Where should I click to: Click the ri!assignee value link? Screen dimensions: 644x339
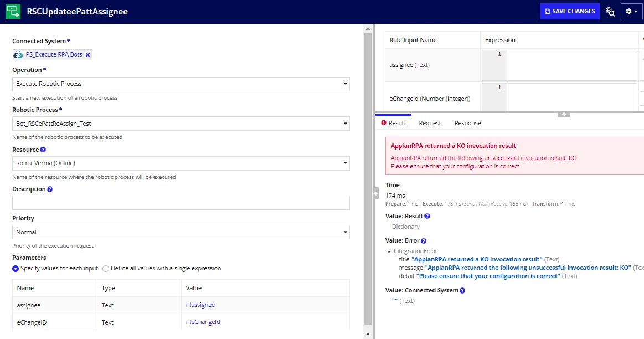200,305
